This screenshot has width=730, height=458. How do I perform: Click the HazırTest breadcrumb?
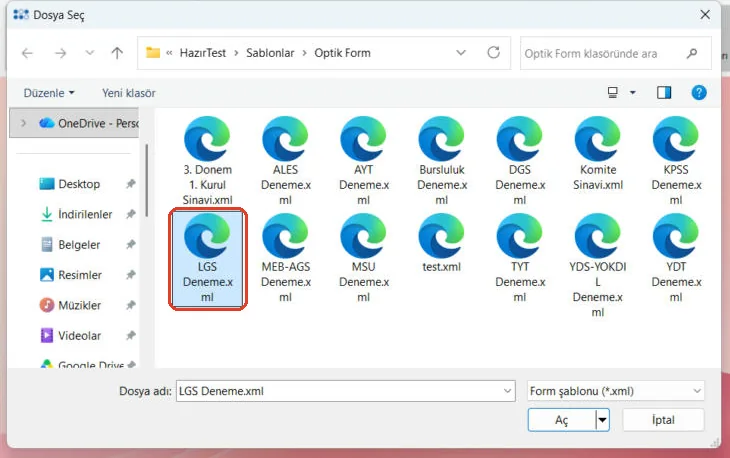coord(203,53)
